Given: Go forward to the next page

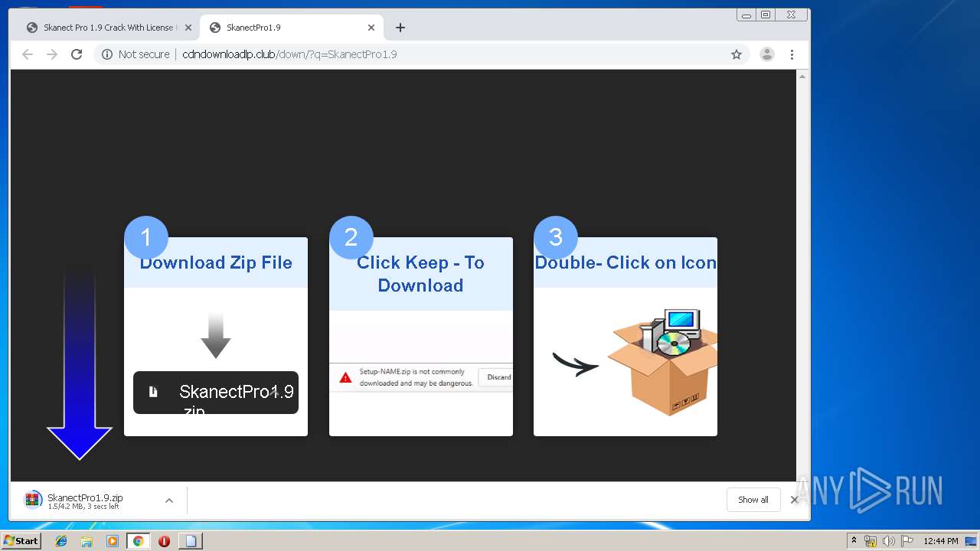Looking at the screenshot, I should click(x=52, y=54).
